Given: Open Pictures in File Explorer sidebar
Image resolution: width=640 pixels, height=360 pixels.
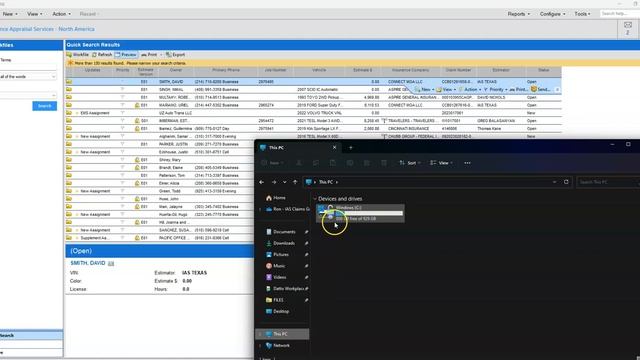Looking at the screenshot, I should click(x=278, y=255).
